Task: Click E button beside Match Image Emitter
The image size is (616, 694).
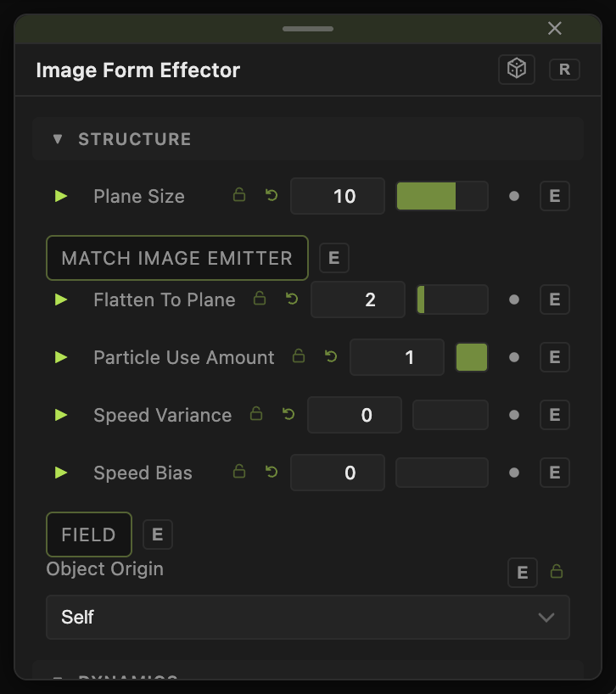Action: [x=334, y=258]
